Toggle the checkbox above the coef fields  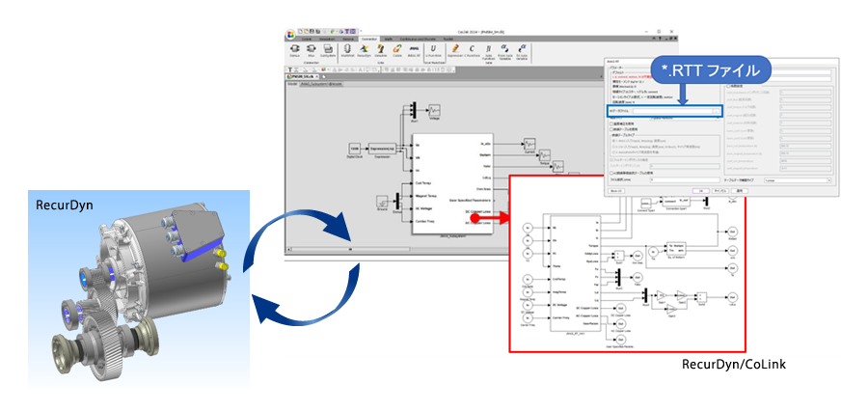tap(728, 86)
